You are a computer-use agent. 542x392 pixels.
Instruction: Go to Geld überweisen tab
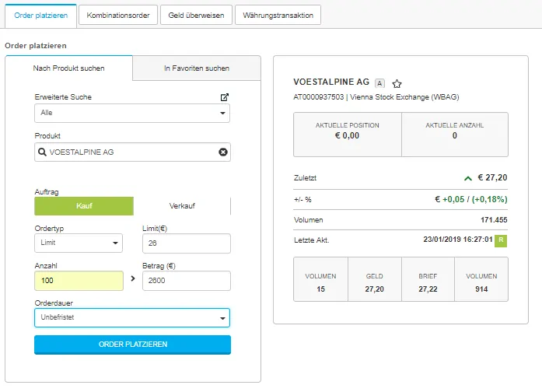196,16
